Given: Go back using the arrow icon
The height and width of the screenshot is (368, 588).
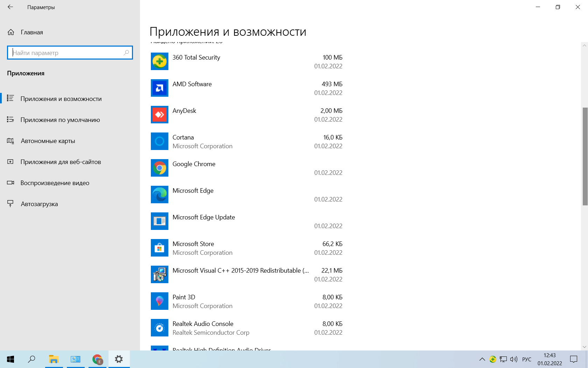Looking at the screenshot, I should (x=10, y=7).
